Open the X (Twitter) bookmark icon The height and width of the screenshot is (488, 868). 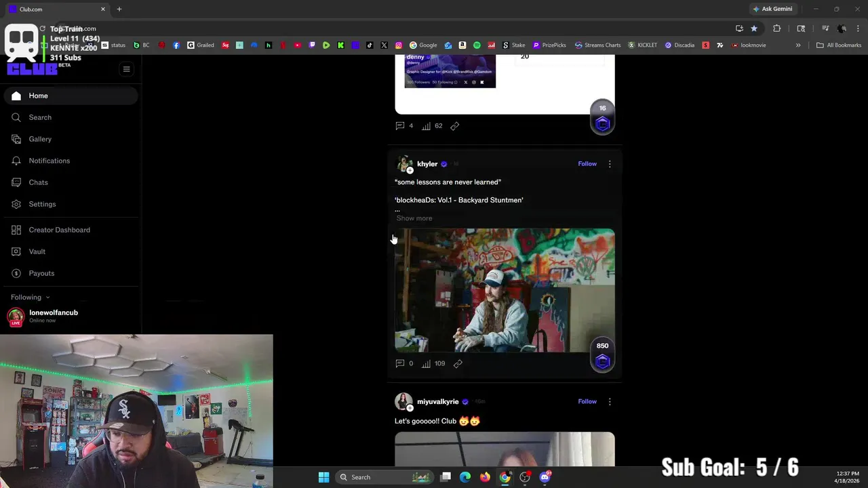coord(384,45)
